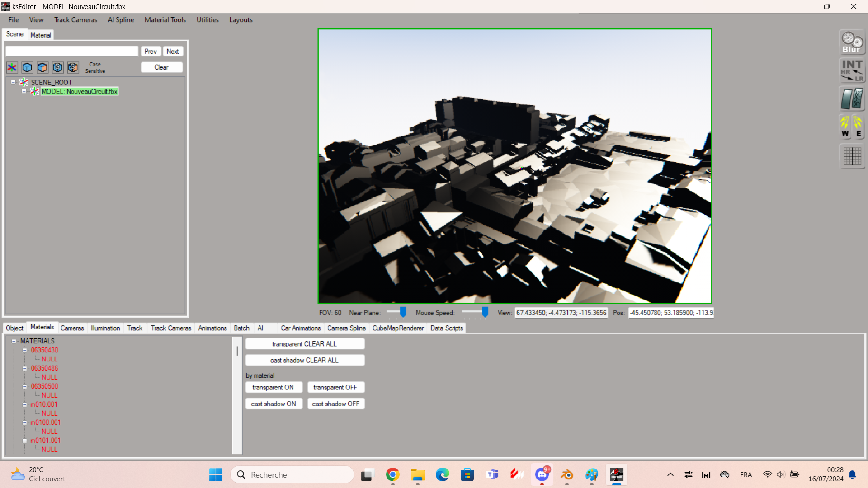The width and height of the screenshot is (868, 488).
Task: Click the taskbar Rechercher search box
Action: 292,475
